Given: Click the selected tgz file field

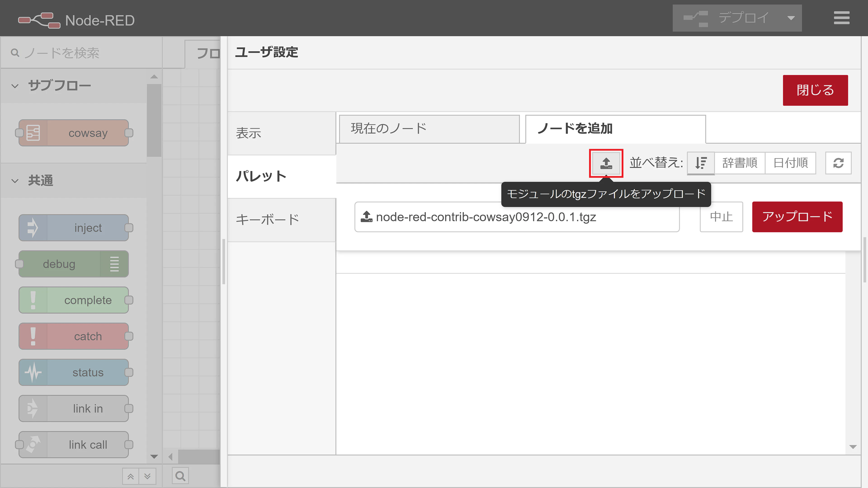Looking at the screenshot, I should (x=517, y=217).
